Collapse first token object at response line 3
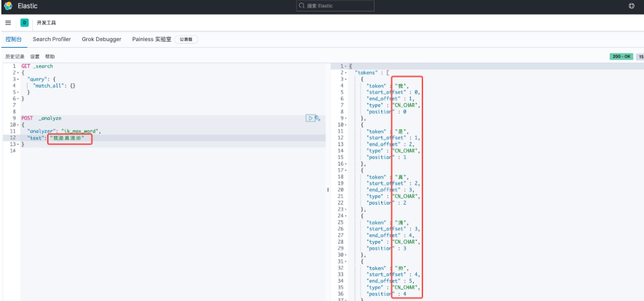Screen dimensions: 644x301 (x=346, y=79)
